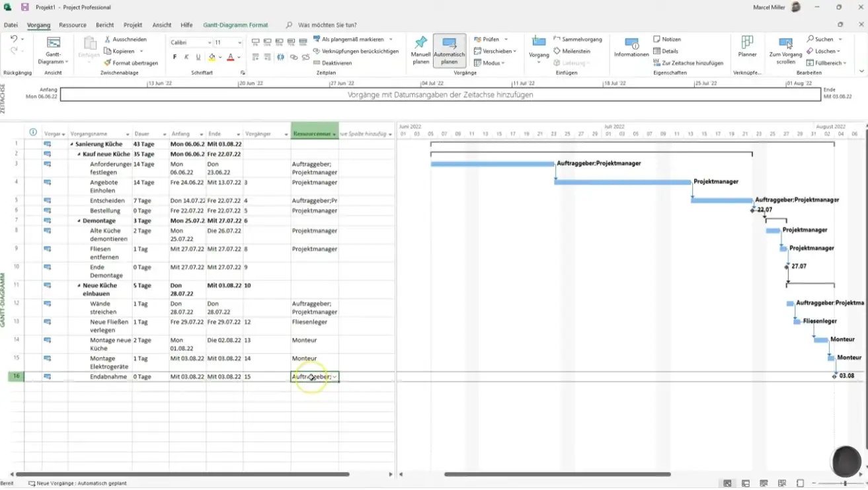The height and width of the screenshot is (490, 868).
Task: Click the Endabnahme task name cell
Action: click(104, 377)
